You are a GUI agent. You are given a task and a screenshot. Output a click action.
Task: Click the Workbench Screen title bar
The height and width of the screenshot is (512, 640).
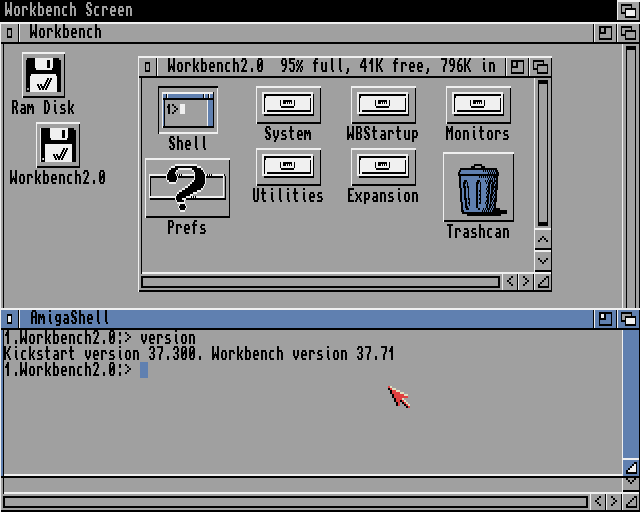pyautogui.click(x=309, y=10)
